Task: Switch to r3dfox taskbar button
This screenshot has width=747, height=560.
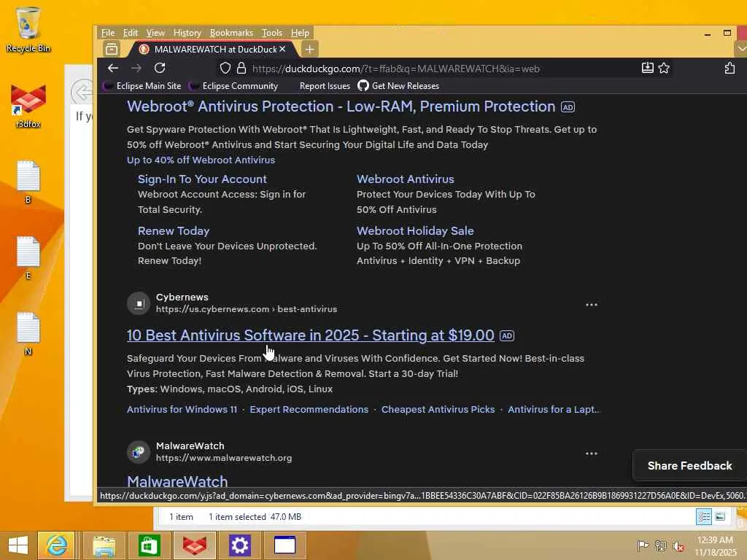Action: [x=194, y=545]
